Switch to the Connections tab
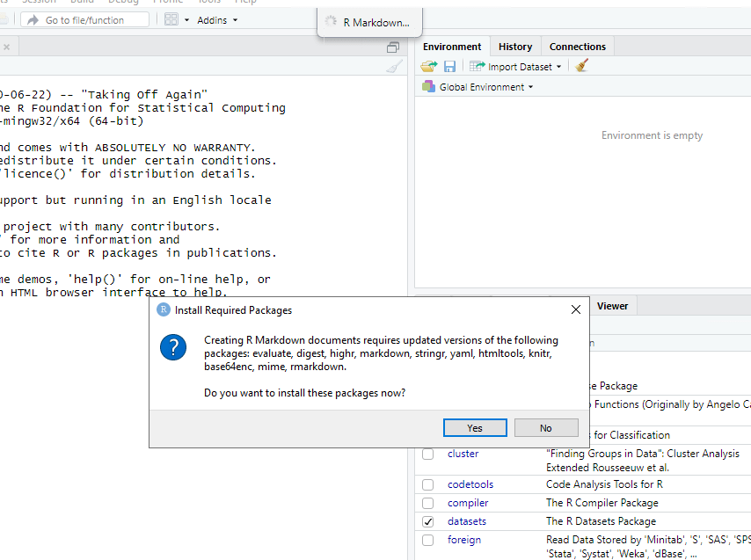 coord(577,46)
